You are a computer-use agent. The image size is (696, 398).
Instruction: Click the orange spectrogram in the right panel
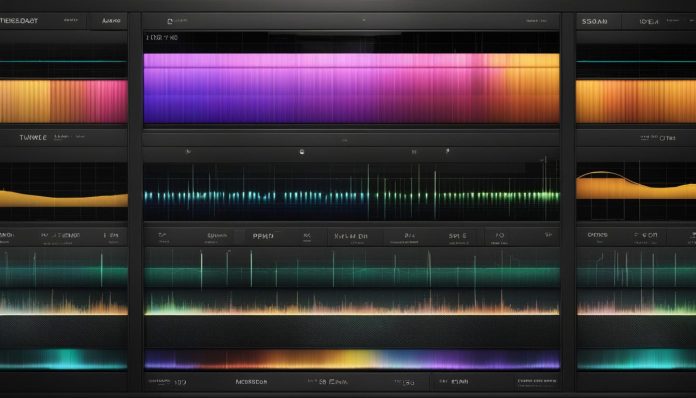[636, 101]
